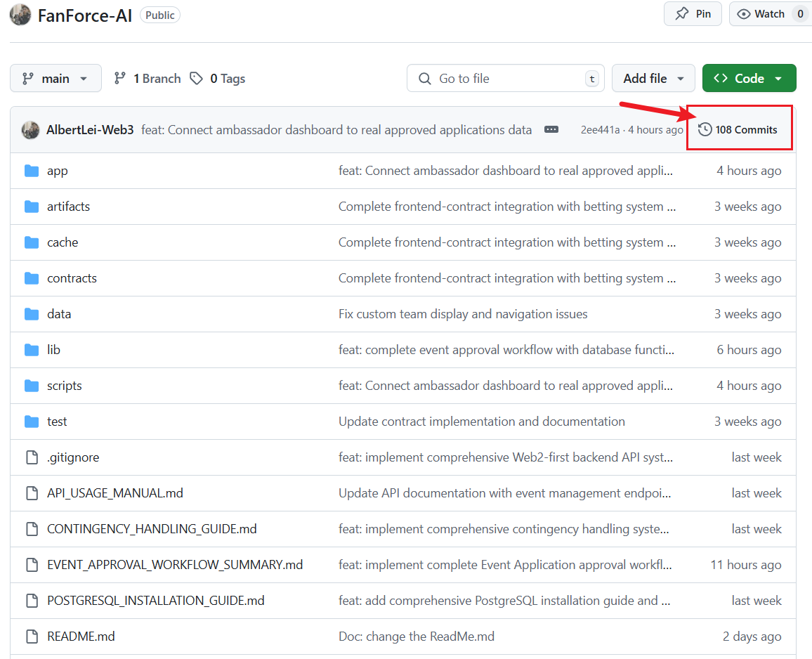Click the Public visibility badge
Screen dimensions: 812x659
coord(160,15)
